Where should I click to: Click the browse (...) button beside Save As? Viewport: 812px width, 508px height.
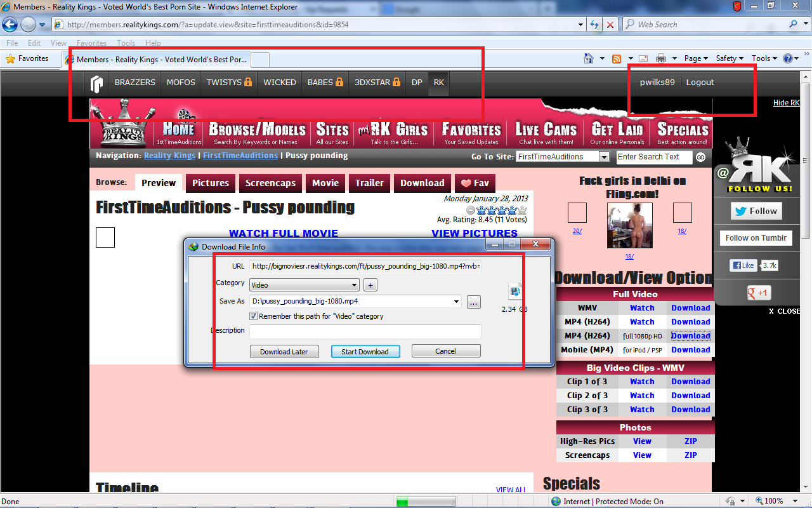[x=473, y=302]
